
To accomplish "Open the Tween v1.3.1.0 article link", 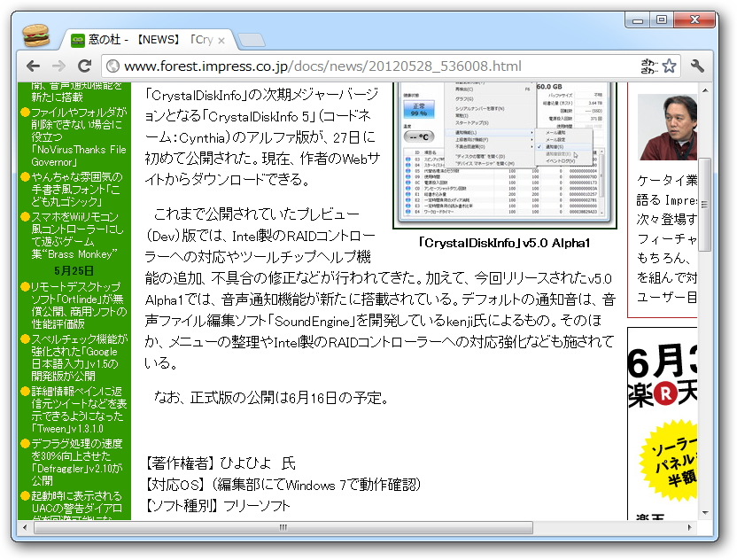I will (78, 409).
